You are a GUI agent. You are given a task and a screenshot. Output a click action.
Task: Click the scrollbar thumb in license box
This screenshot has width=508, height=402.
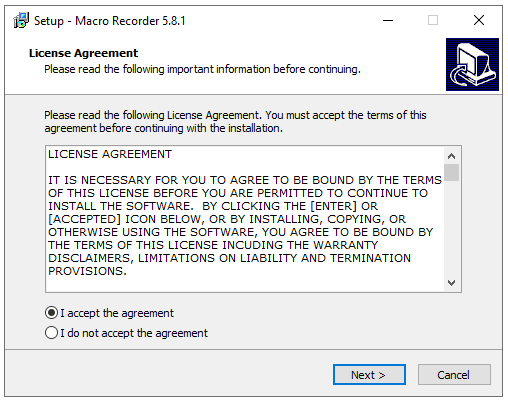pyautogui.click(x=451, y=172)
